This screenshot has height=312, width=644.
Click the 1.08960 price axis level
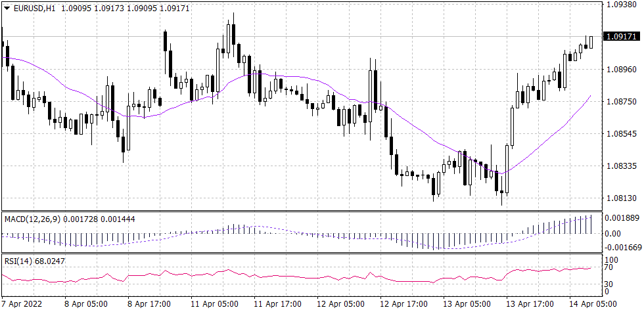pyautogui.click(x=622, y=69)
